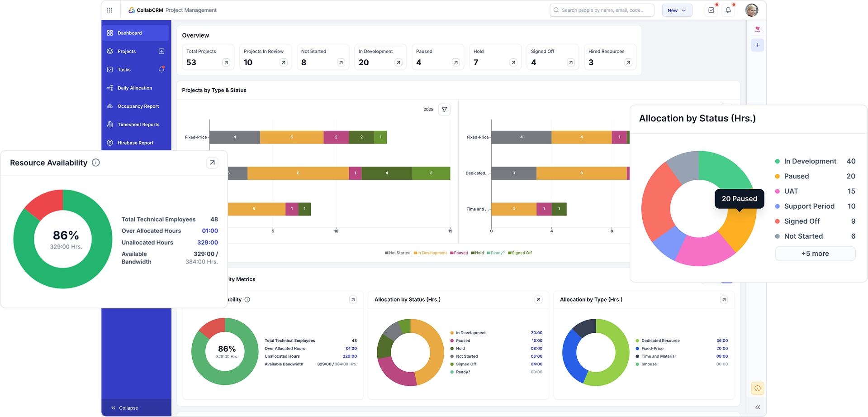Collapse the left sidebar
The height and width of the screenshot is (417, 868).
pos(125,408)
